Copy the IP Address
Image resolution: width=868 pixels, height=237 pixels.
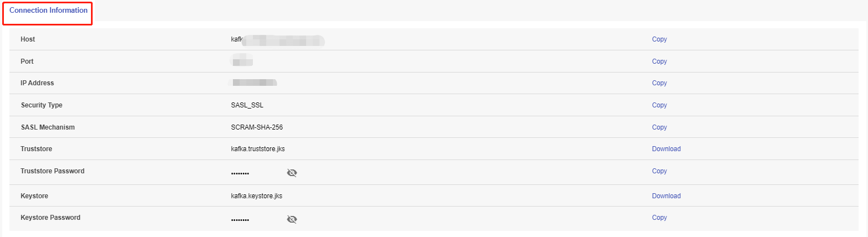(659, 83)
